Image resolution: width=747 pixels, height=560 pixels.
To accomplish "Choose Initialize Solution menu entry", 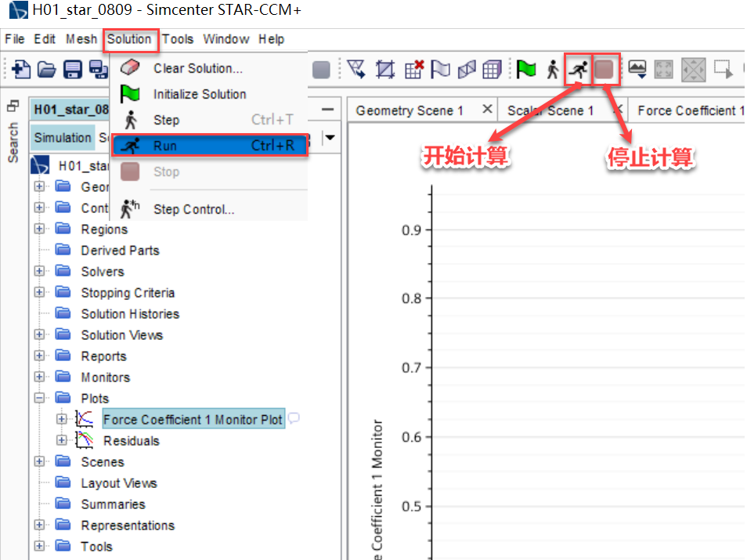I will tap(209, 94).
